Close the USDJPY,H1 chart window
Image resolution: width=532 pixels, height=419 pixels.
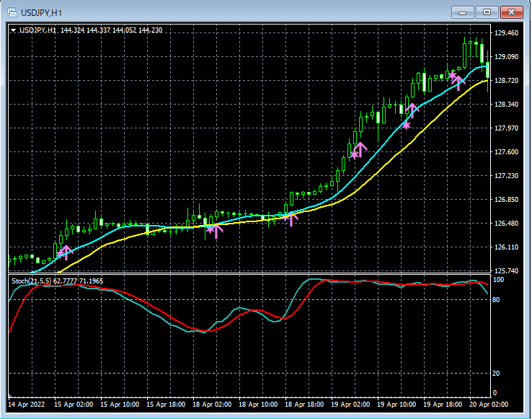(x=511, y=12)
